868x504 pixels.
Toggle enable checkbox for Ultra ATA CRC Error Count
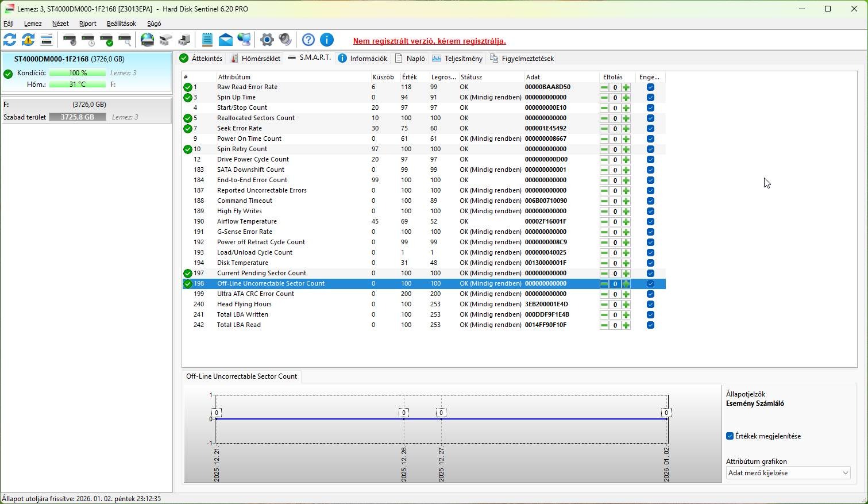click(650, 294)
